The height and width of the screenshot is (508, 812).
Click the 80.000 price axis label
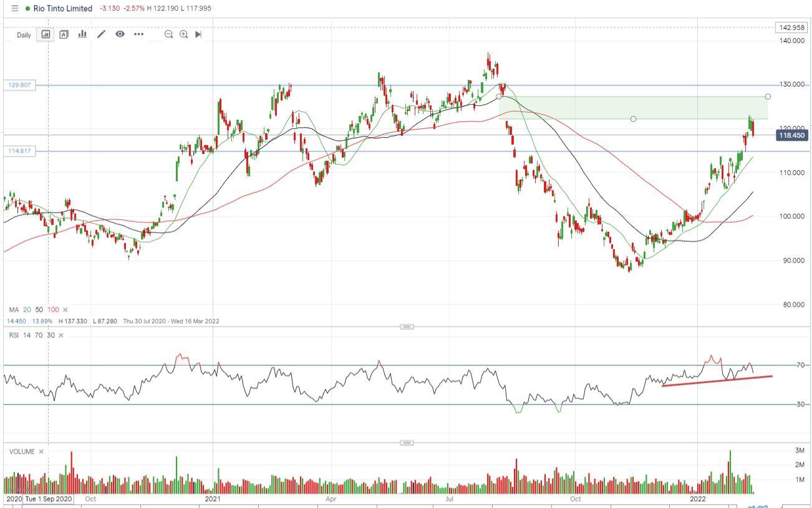click(x=793, y=304)
